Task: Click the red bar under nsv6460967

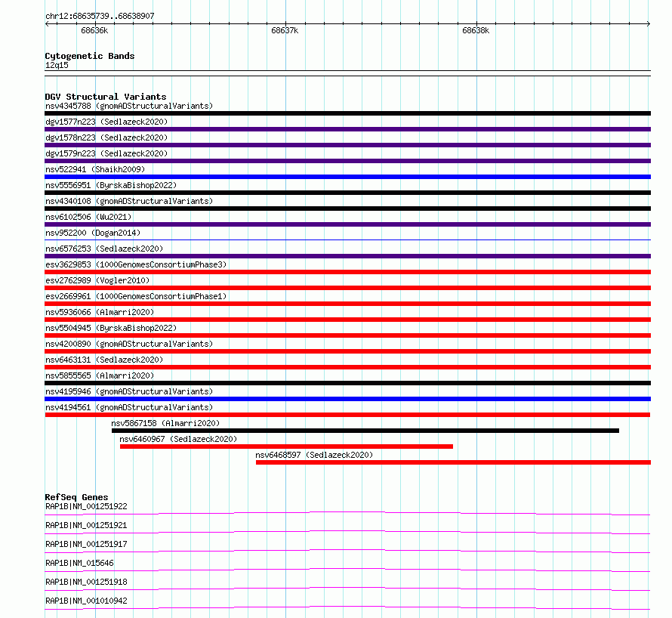Action: click(x=286, y=447)
